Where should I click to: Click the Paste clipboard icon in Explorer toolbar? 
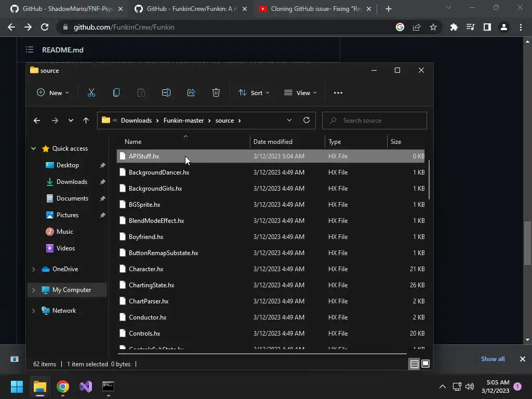[141, 92]
